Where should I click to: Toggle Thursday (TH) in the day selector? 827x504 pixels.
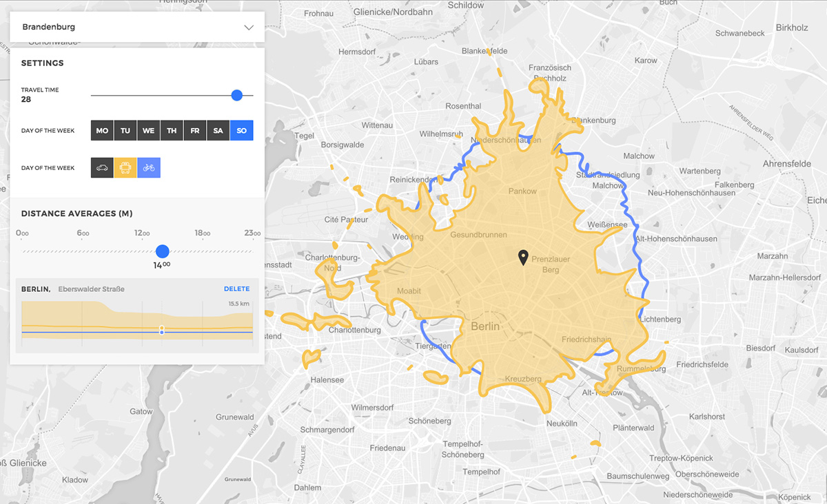[x=172, y=130]
